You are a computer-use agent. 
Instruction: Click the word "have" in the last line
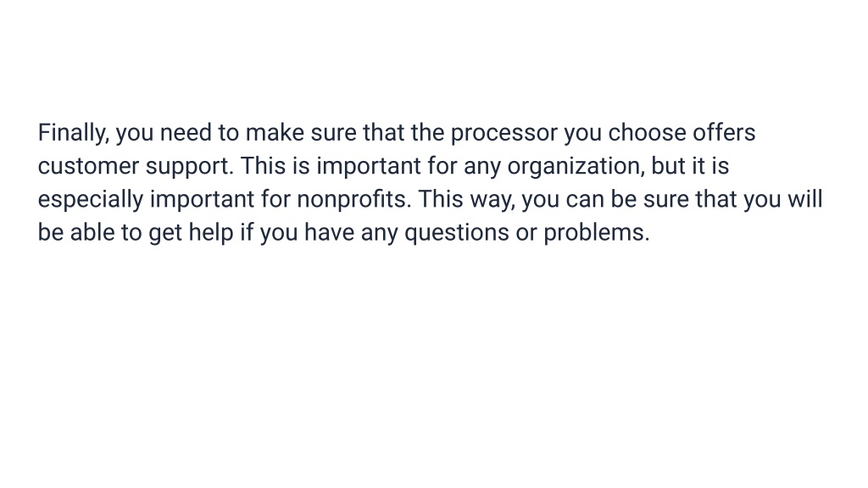coord(330,233)
